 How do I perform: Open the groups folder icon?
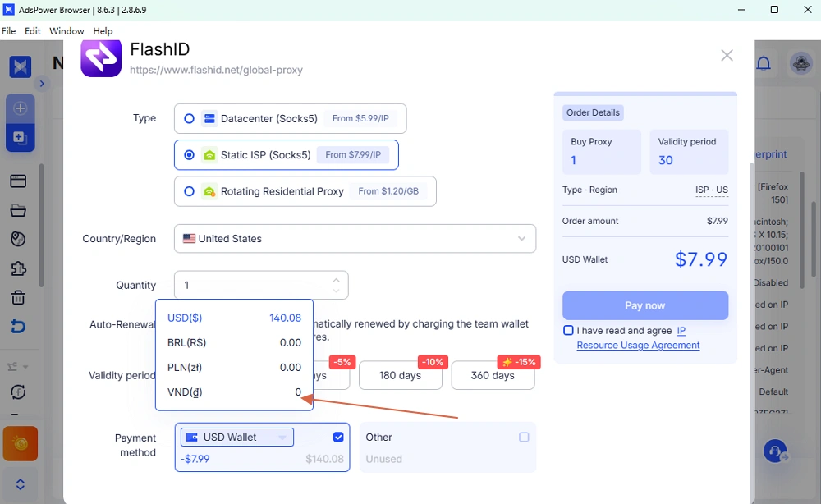(x=18, y=210)
